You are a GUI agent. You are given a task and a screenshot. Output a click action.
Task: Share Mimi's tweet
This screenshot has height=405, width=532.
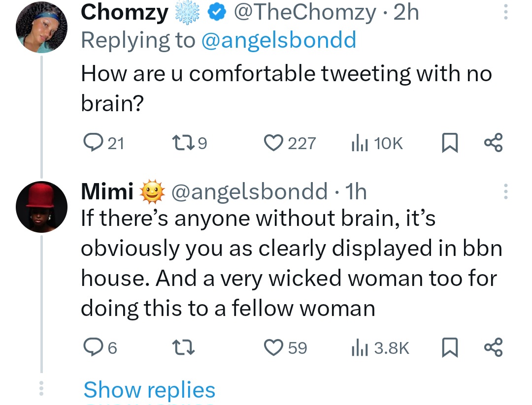click(493, 348)
